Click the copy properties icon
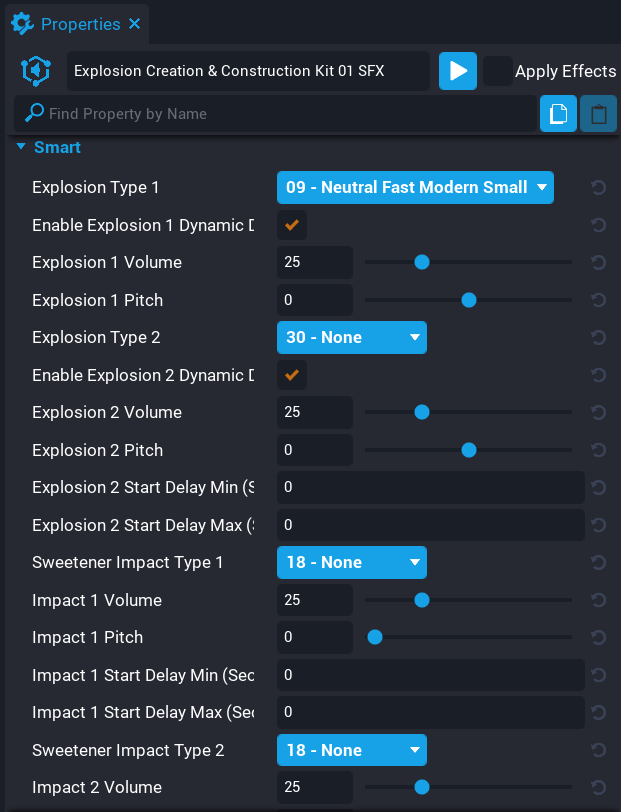621x812 pixels. point(559,113)
